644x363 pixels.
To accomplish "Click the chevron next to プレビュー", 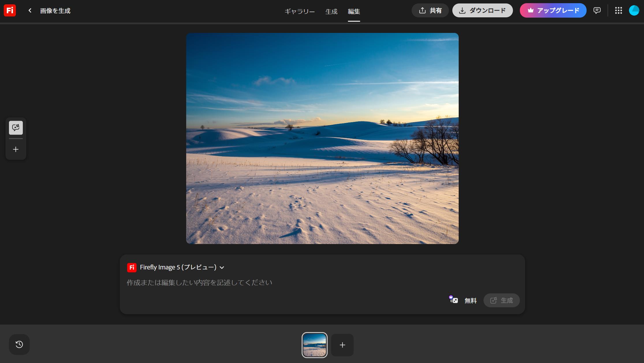I will tap(222, 267).
